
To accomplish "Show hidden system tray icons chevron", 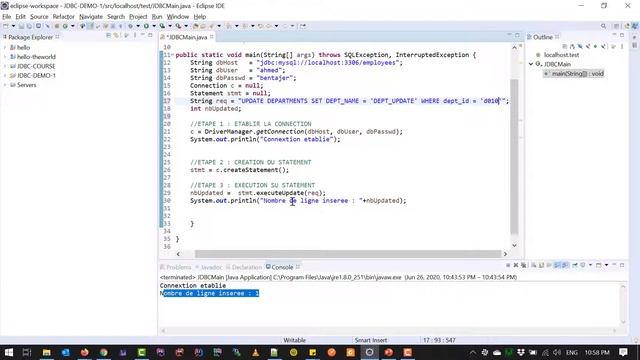I will tap(472, 352).
